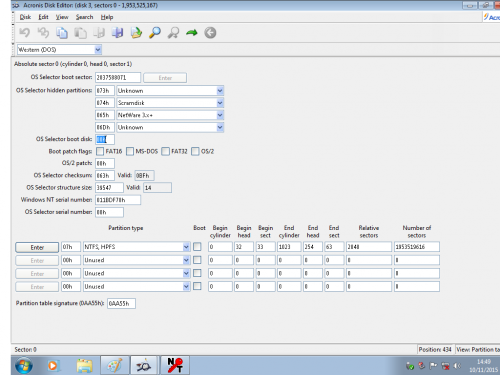
Task: Toggle Boot checkbox in second partition row
Action: [x=197, y=260]
